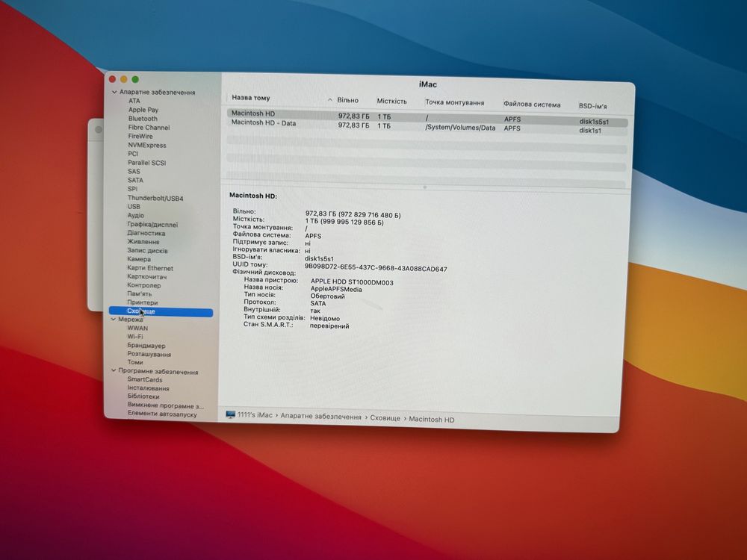Click the UUID value 9B098D72-6E55-437C
This screenshot has width=747, height=560.
tap(376, 268)
